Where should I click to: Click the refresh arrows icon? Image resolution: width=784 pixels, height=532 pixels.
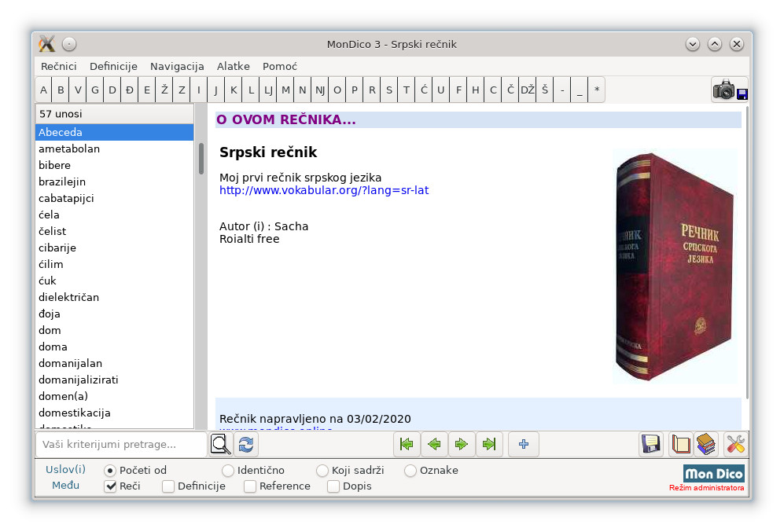pyautogui.click(x=246, y=444)
